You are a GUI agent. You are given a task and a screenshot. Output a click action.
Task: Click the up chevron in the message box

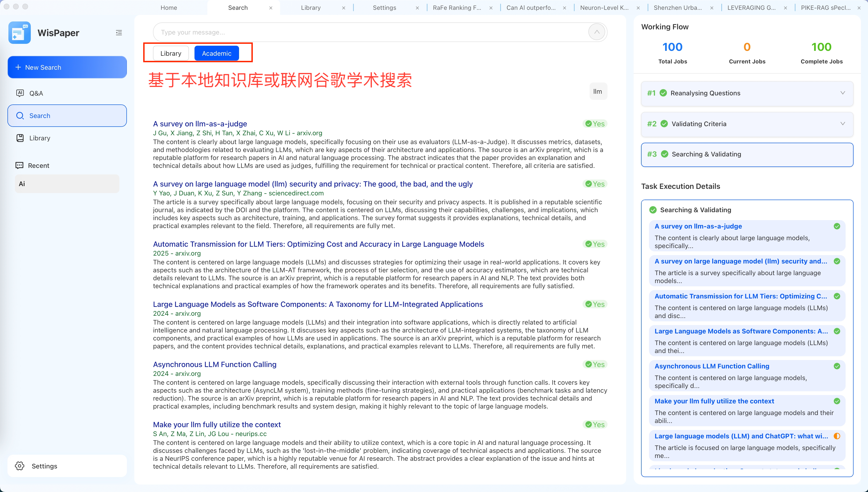tap(596, 32)
